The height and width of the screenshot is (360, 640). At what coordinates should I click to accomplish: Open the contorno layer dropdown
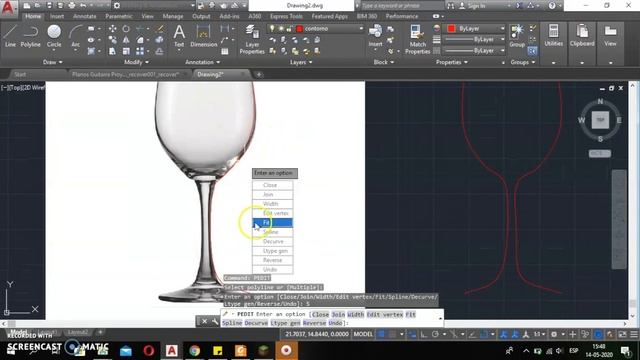click(x=361, y=29)
